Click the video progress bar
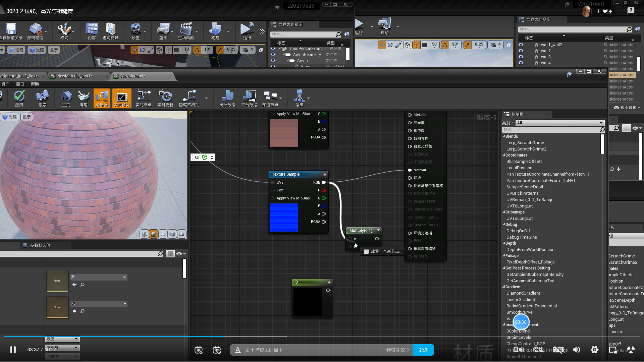Screen dimensions: 644x362 (x=322, y=336)
